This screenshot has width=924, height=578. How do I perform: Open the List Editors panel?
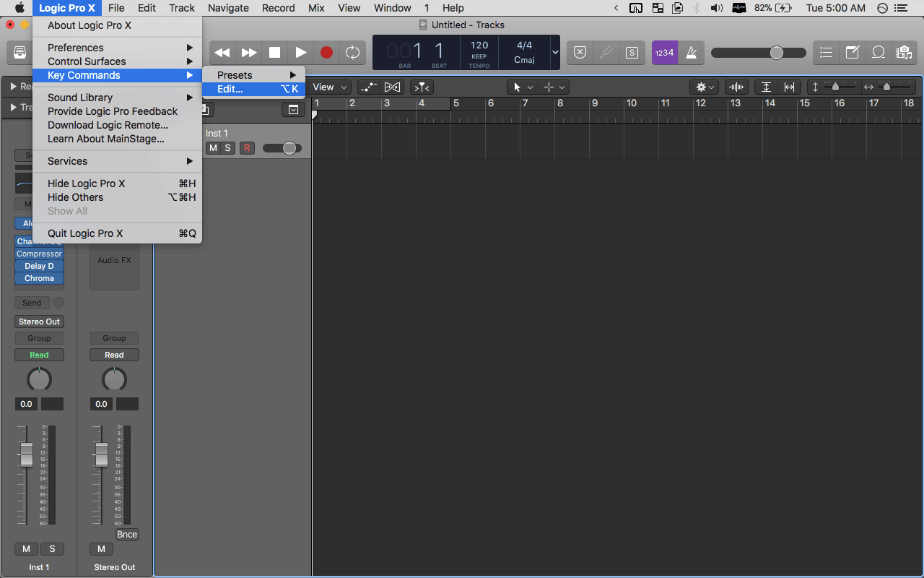(827, 53)
